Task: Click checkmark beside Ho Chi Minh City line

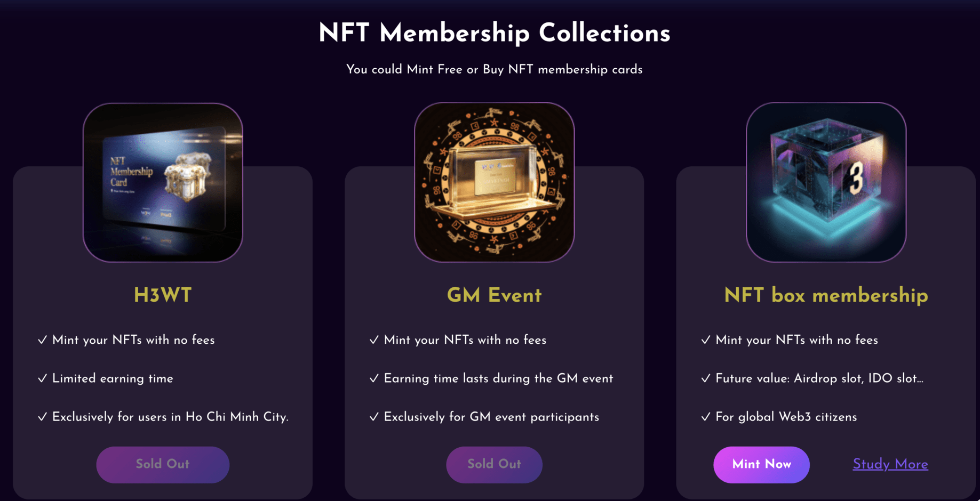Action: point(43,417)
